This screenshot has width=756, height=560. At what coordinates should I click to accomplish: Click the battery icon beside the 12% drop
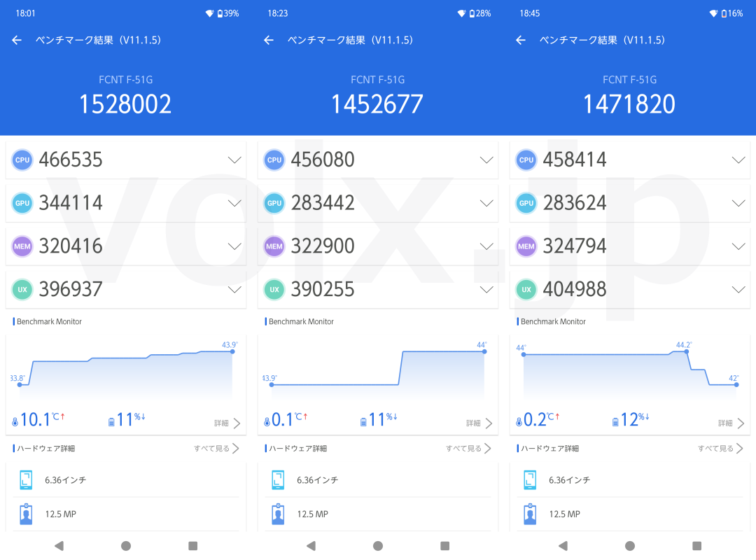click(615, 422)
